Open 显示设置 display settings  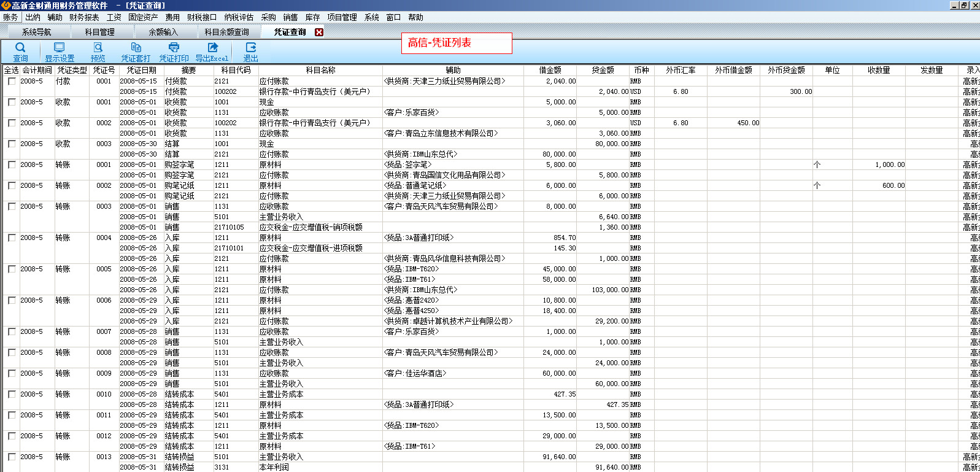point(59,52)
